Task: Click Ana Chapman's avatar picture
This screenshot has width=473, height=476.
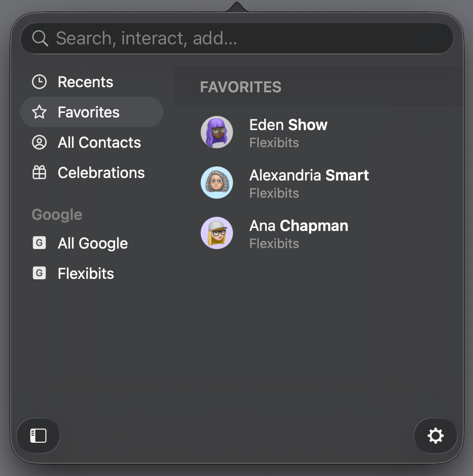Action: click(217, 233)
